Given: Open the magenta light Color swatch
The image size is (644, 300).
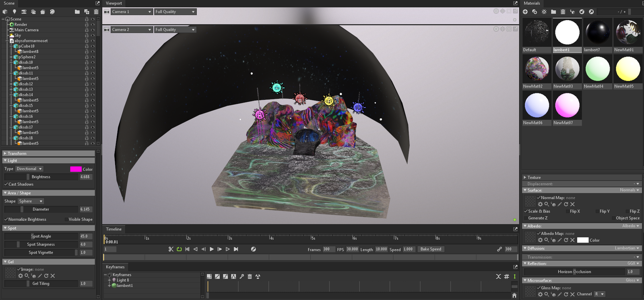Looking at the screenshot, I should pyautogui.click(x=76, y=169).
